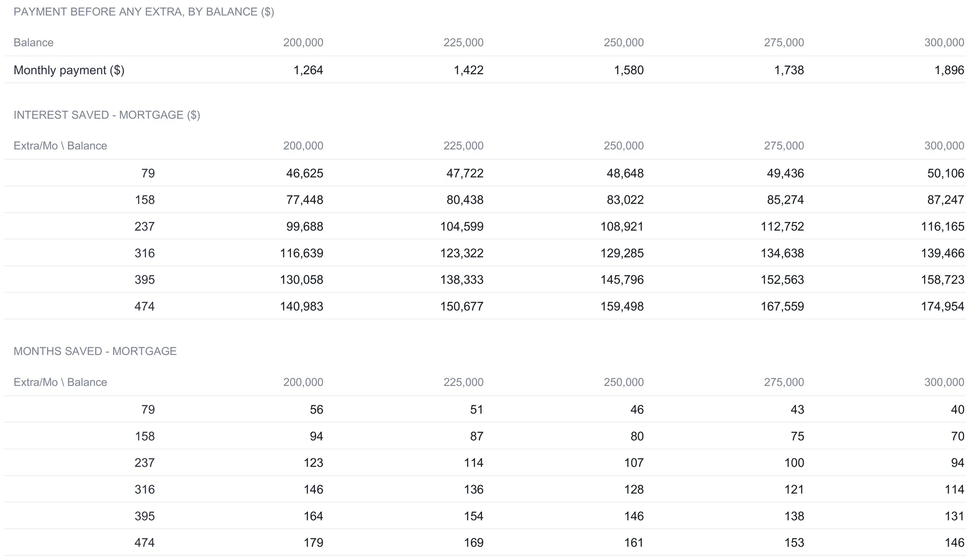The width and height of the screenshot is (970, 560).
Task: Select interest saved cell 46,625
Action: pyautogui.click(x=305, y=173)
